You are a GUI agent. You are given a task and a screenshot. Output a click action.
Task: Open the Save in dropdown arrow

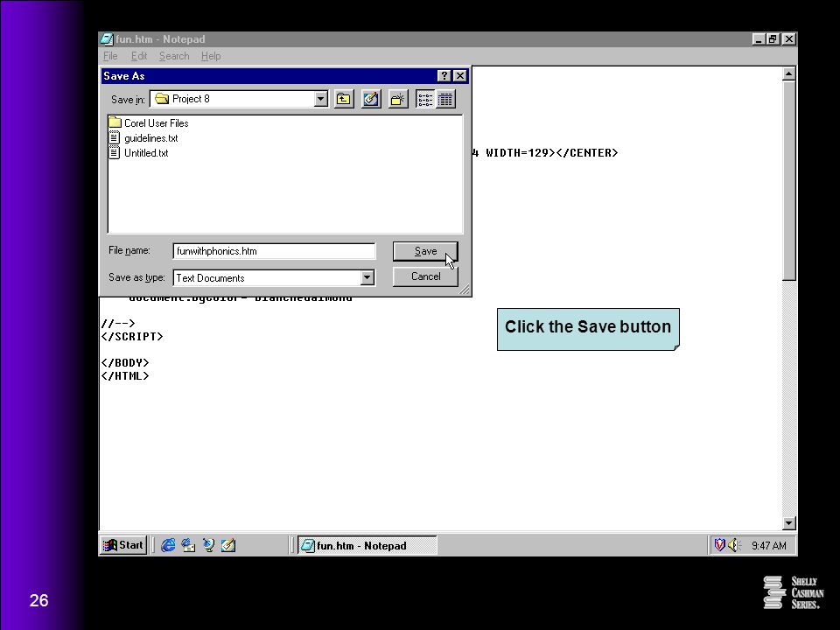320,99
